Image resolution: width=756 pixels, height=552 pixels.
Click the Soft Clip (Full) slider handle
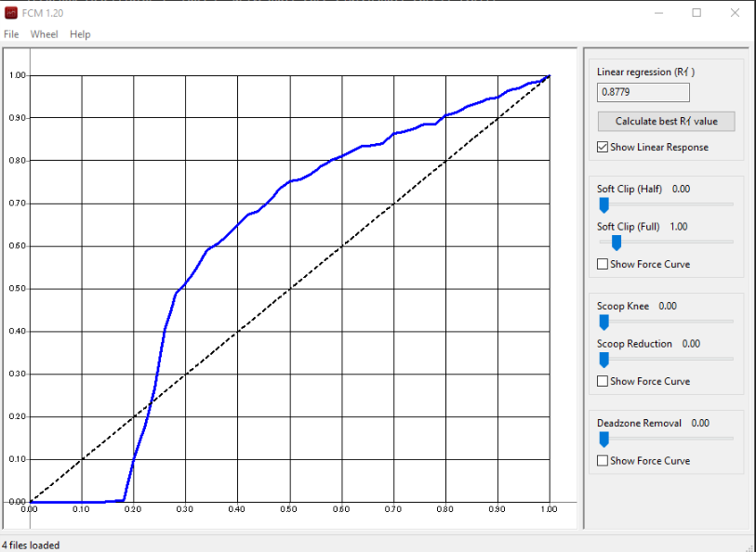(616, 243)
